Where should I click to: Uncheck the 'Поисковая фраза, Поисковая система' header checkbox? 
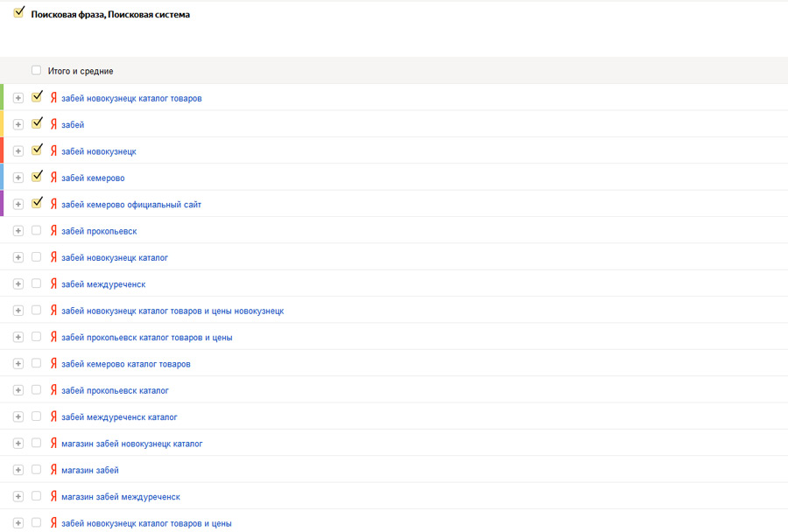18,12
